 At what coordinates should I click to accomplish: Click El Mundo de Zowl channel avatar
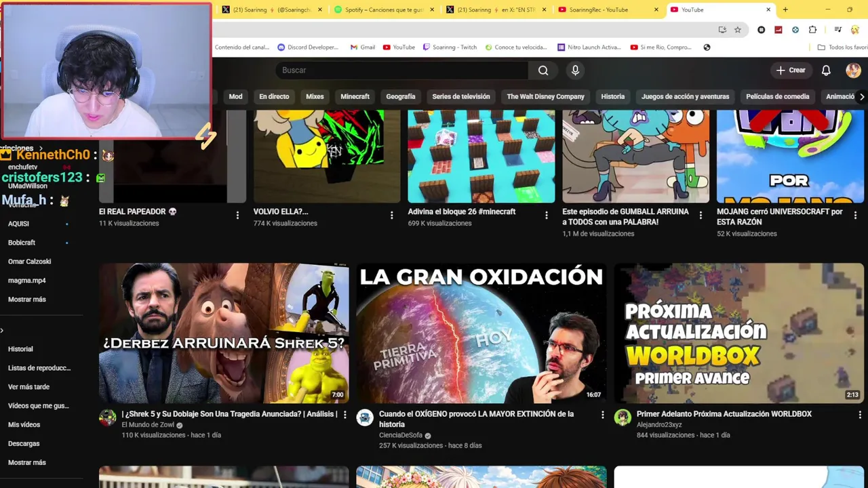click(x=108, y=418)
